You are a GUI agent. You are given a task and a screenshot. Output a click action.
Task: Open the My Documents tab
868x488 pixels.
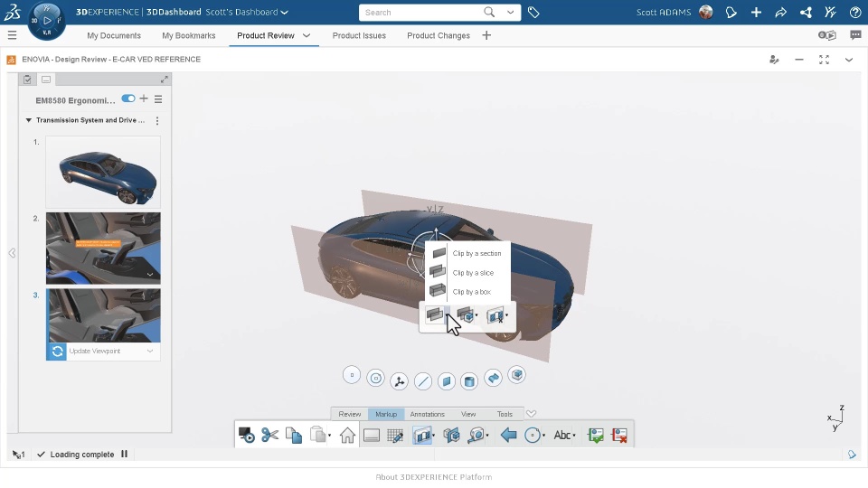(114, 35)
